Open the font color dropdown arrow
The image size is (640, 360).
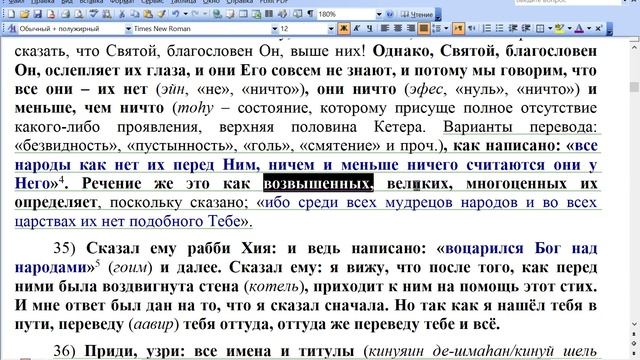click(589, 28)
